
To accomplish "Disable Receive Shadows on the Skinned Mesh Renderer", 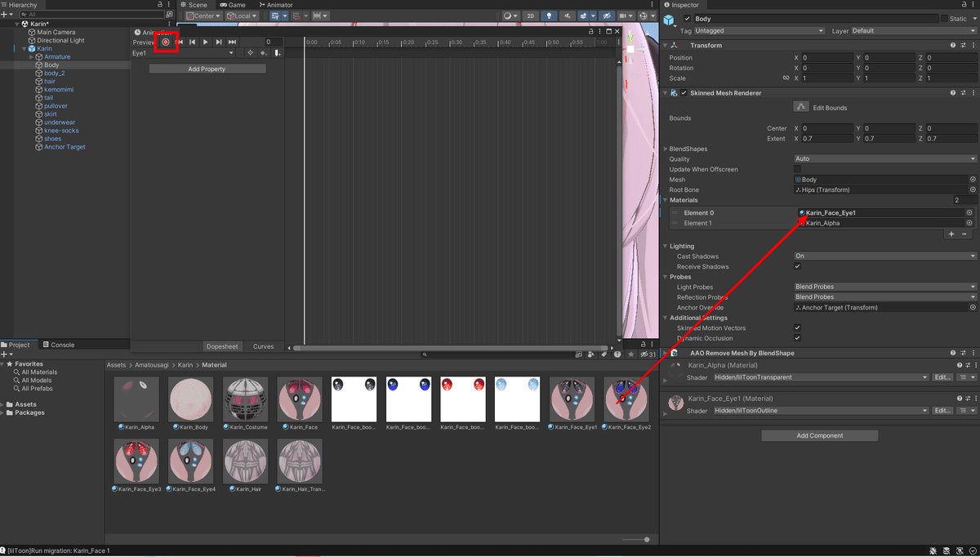I will pyautogui.click(x=799, y=266).
